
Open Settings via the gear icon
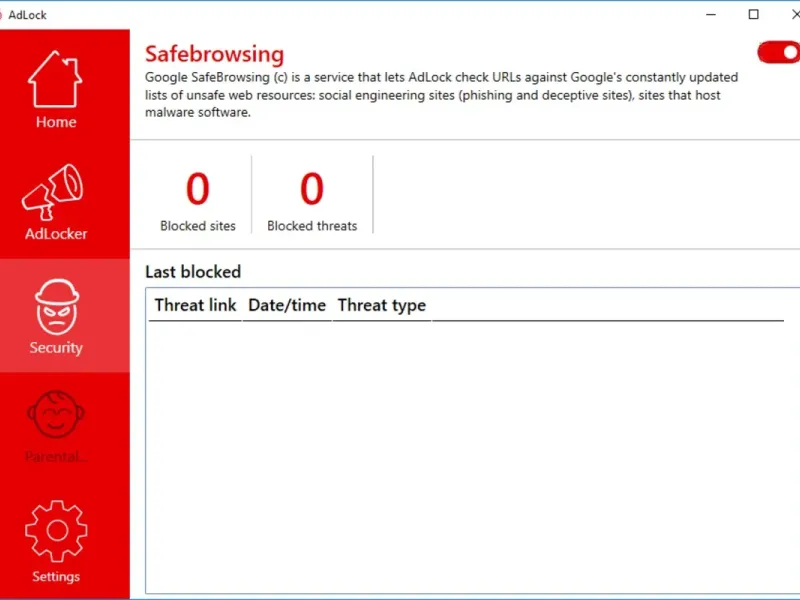56,531
